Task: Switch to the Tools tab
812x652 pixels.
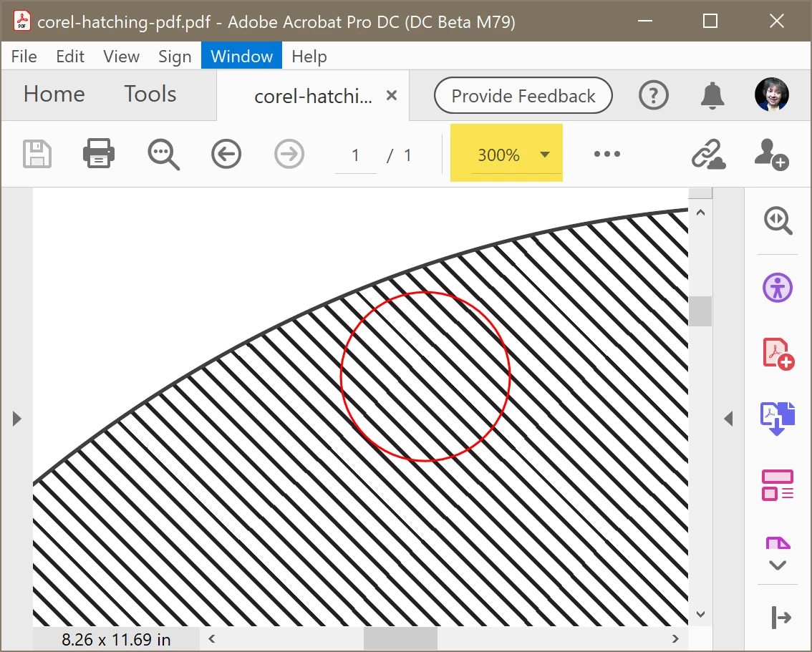Action: pyautogui.click(x=150, y=94)
